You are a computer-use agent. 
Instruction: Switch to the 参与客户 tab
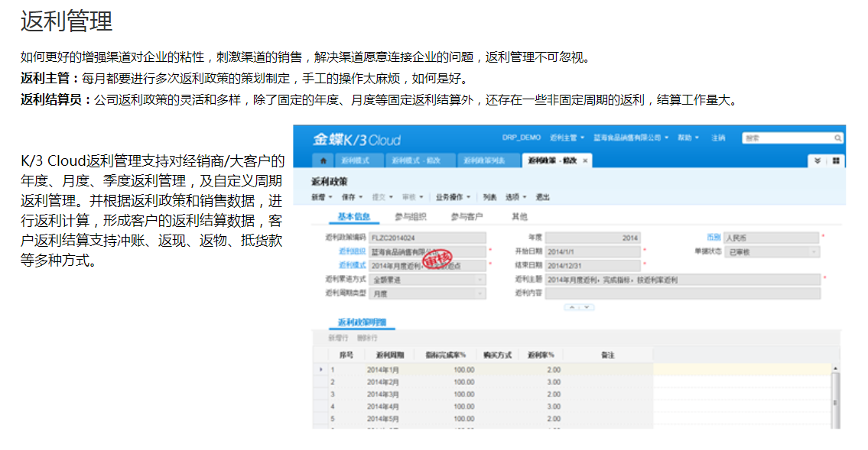tap(467, 217)
